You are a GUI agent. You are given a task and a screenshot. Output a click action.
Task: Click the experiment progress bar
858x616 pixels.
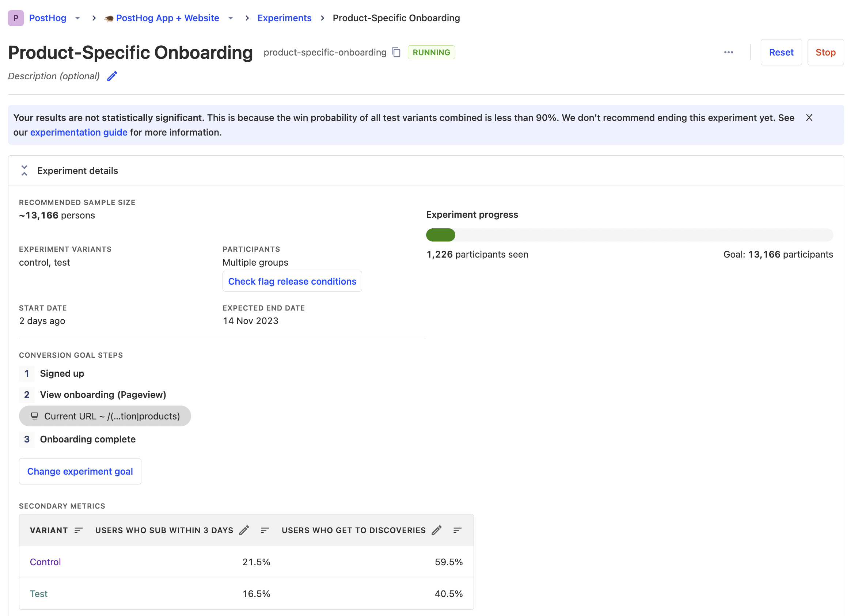point(629,235)
